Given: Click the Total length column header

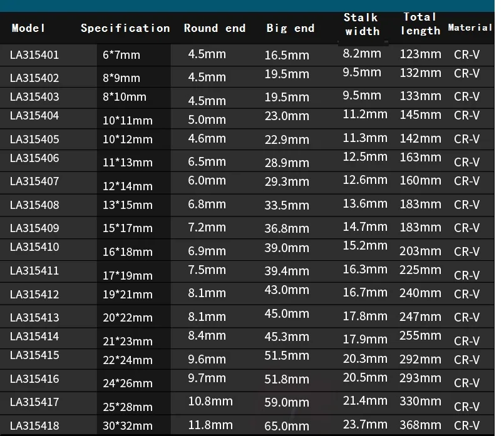Looking at the screenshot, I should pos(420,24).
